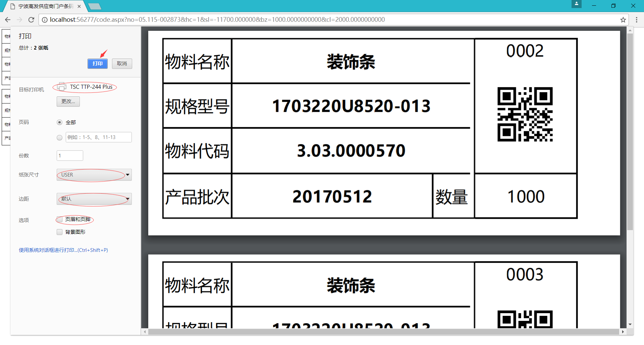Viewport: 644px width, 345px height.
Task: Click material code 3.03.0000570
Action: [351, 151]
